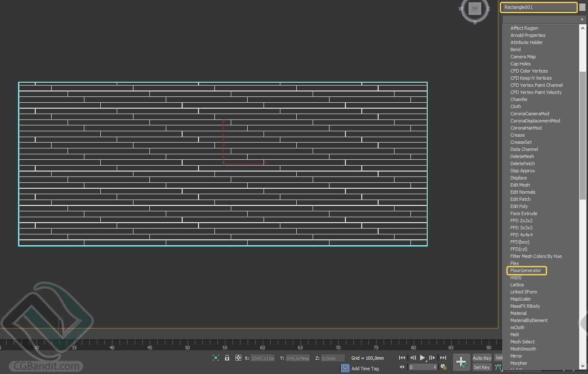Toggle Absolute/Offset transform type-in mode

[238, 358]
